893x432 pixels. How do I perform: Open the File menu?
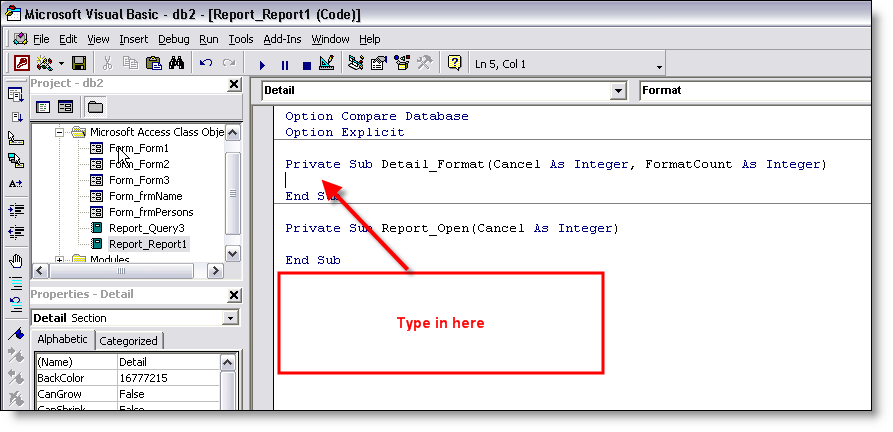tap(41, 39)
